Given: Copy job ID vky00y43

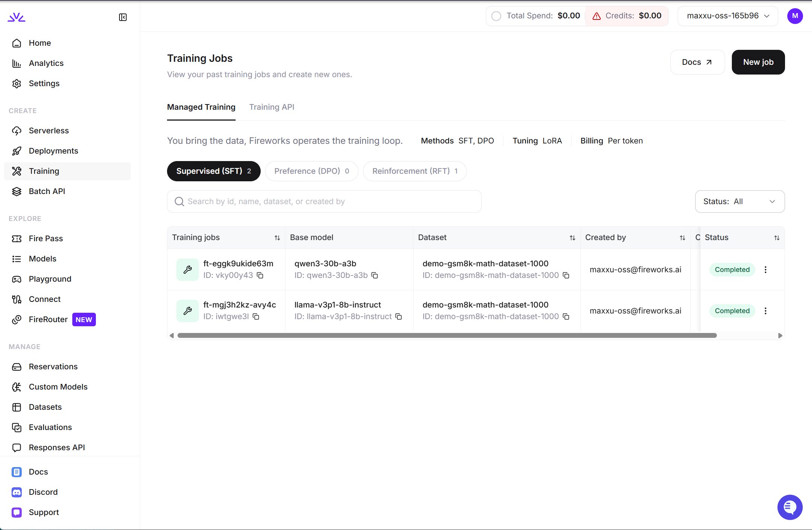Looking at the screenshot, I should coord(260,275).
